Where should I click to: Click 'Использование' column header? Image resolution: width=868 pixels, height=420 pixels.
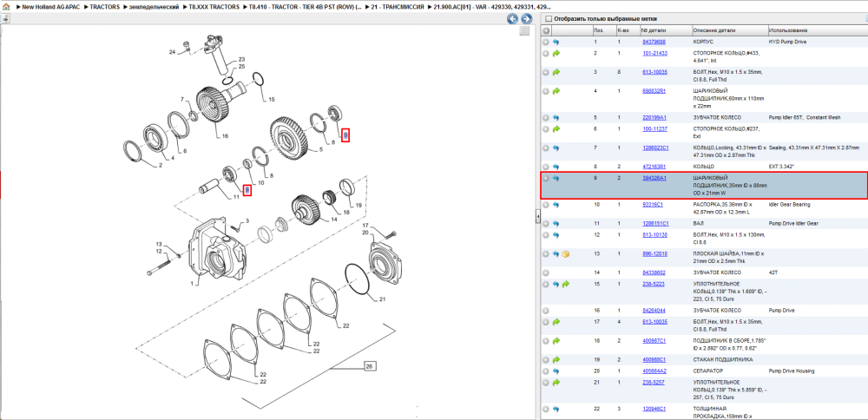[817, 30]
